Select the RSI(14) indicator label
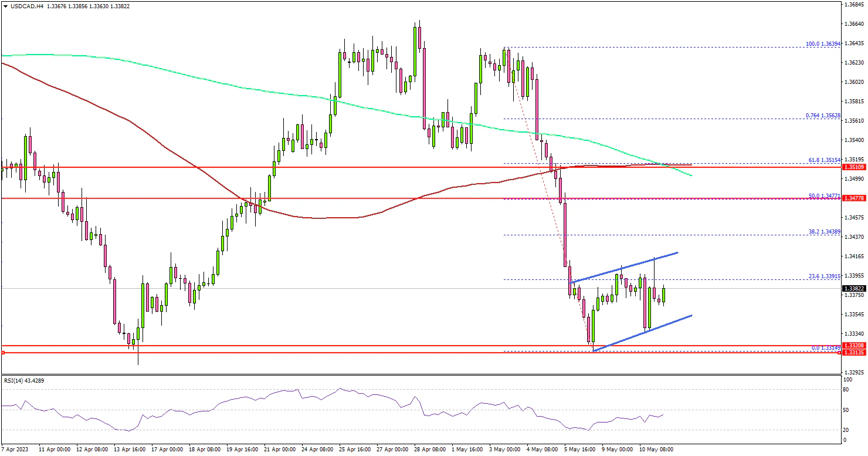Viewport: 868px width, 456px height. 23,380
